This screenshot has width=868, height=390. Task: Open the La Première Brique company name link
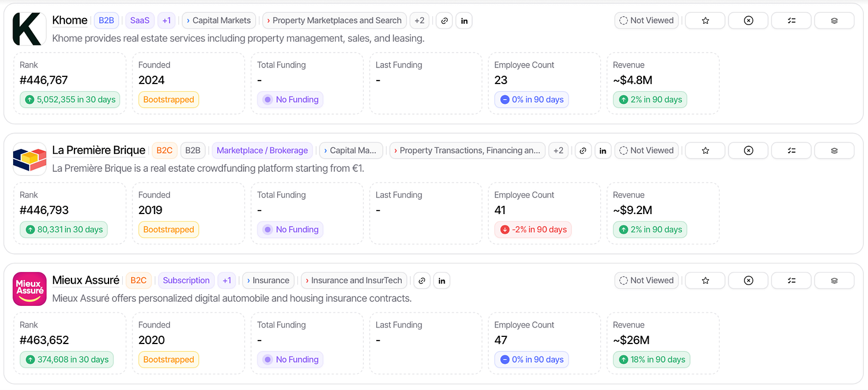[99, 150]
